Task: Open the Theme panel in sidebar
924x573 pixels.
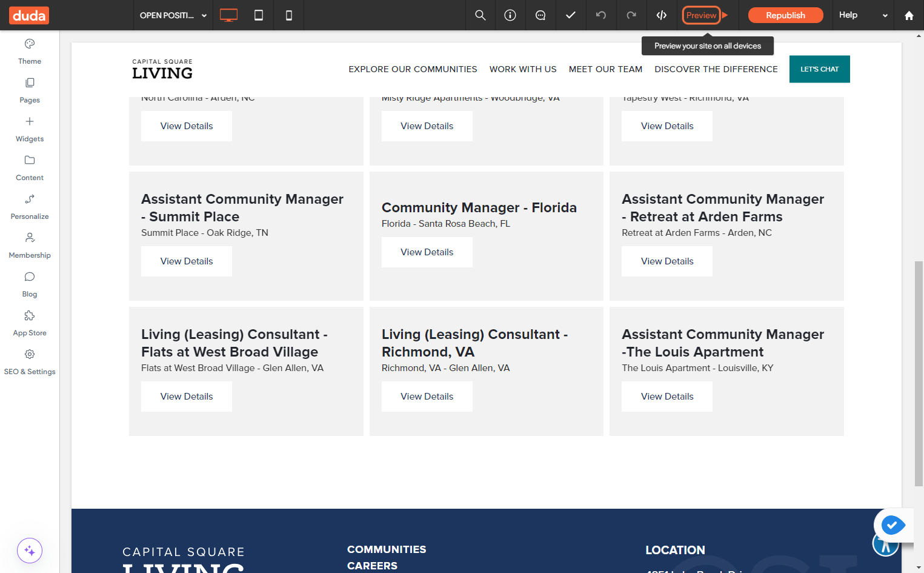Action: (30, 52)
